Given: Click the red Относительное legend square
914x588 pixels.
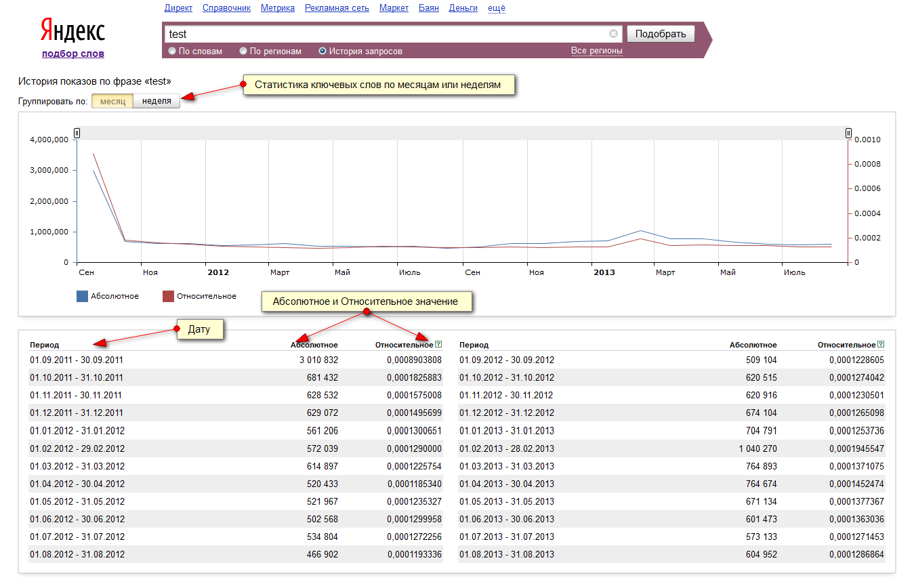Looking at the screenshot, I should click(x=168, y=296).
